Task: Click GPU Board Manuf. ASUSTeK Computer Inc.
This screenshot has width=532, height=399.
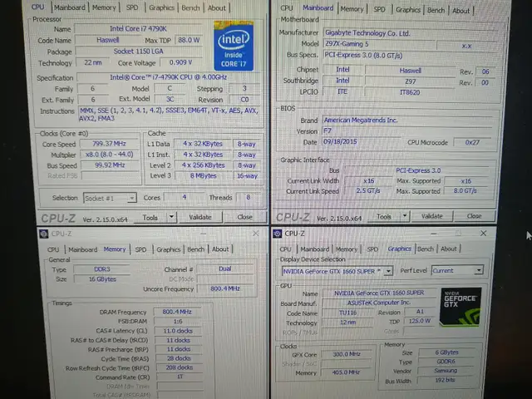Action: coord(379,303)
